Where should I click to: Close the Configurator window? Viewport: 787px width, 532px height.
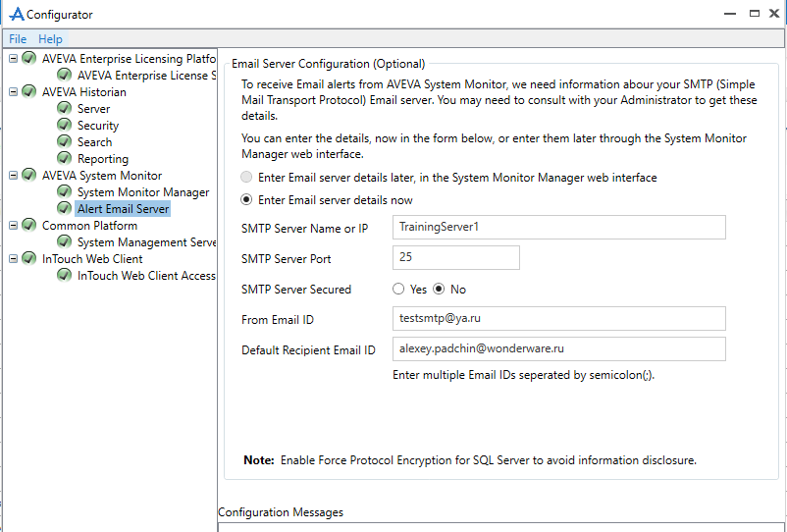click(774, 14)
